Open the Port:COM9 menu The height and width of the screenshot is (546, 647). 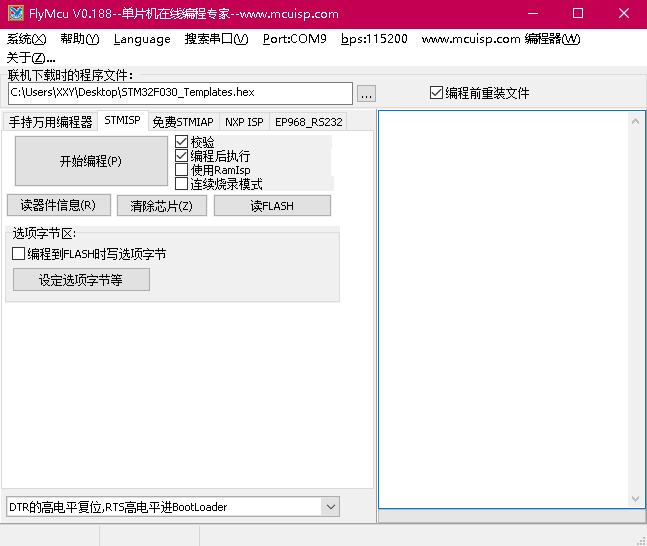295,39
